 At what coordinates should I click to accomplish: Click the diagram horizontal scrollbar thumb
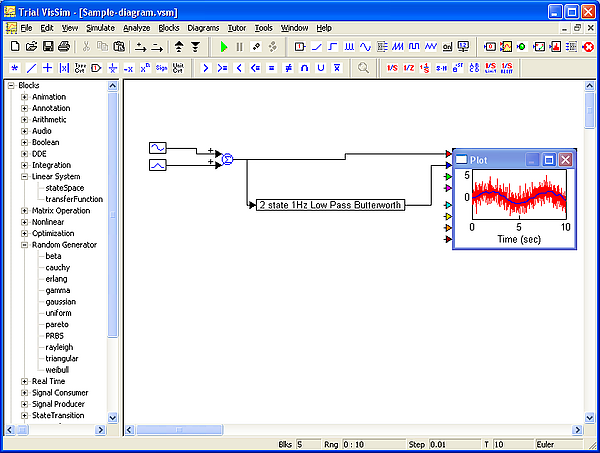point(179,430)
